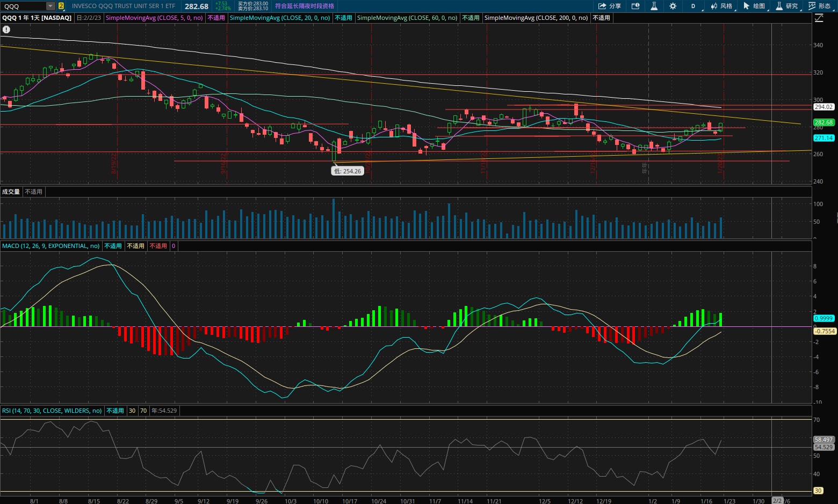Click the SimpleMovingAvg 200-period study label

pos(536,18)
